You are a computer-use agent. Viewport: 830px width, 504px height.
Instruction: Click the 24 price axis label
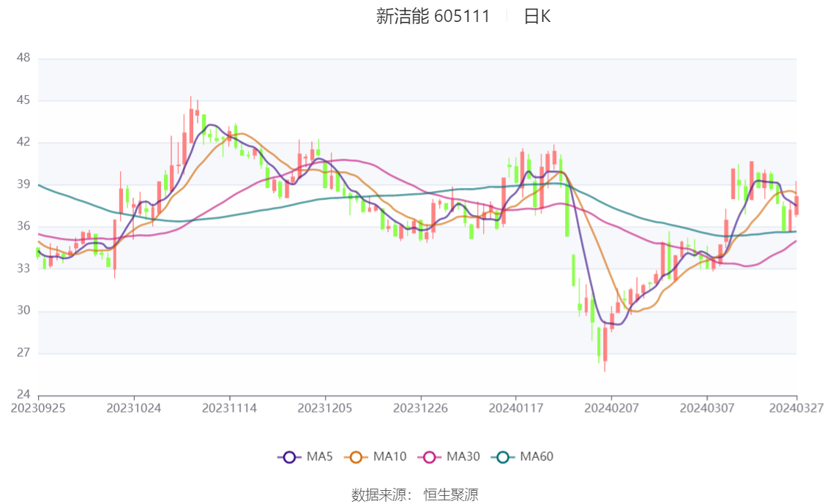pos(23,395)
